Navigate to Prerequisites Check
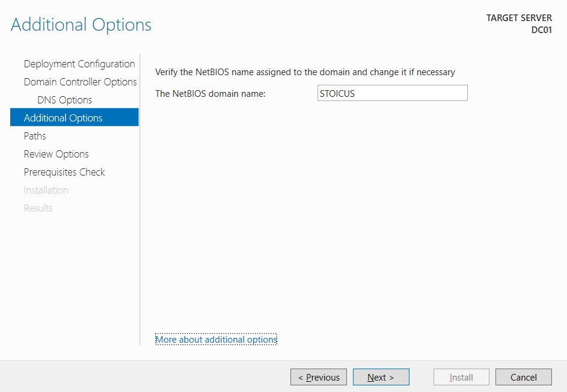 pyautogui.click(x=64, y=172)
